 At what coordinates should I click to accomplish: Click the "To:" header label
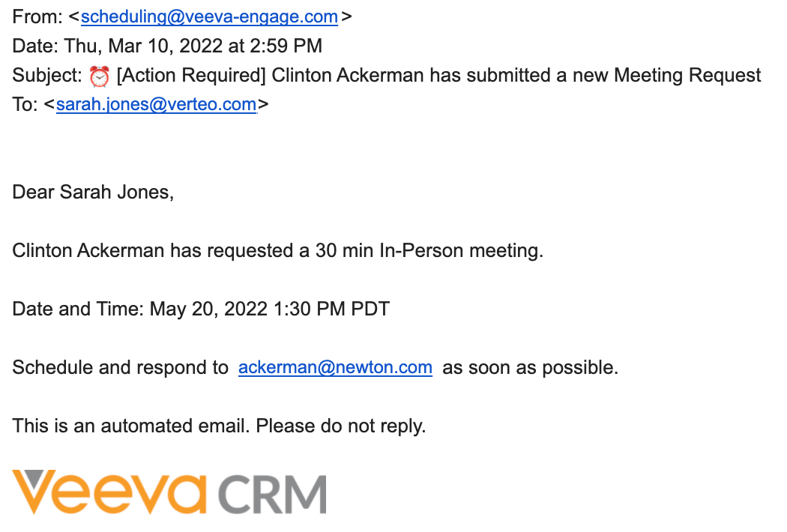click(x=25, y=104)
